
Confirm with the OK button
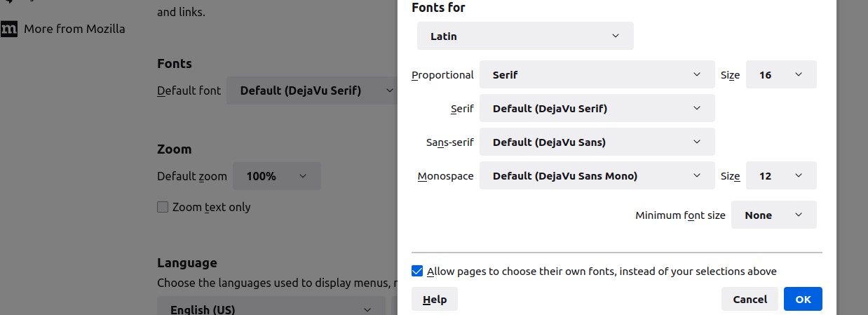803,299
